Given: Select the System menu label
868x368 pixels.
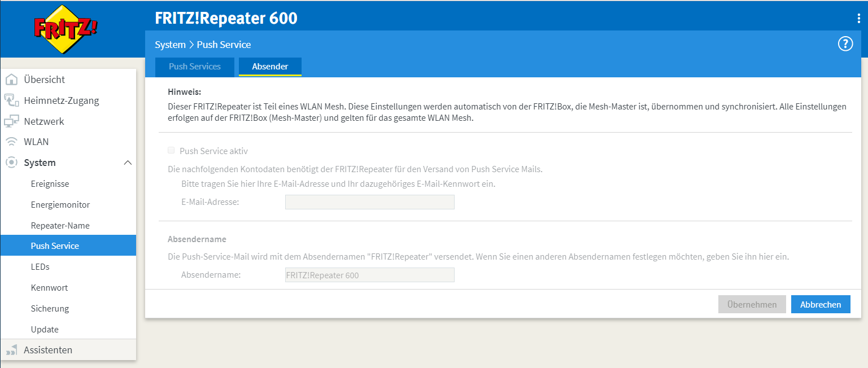Looking at the screenshot, I should point(40,163).
